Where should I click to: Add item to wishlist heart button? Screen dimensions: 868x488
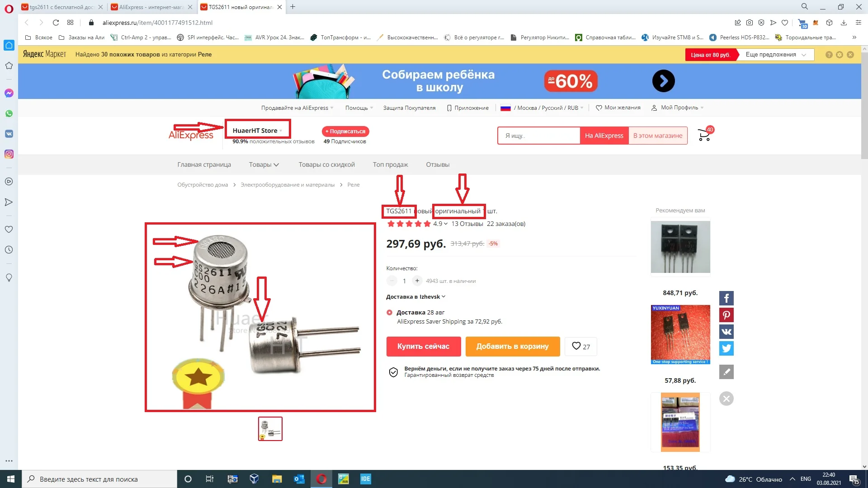point(580,347)
